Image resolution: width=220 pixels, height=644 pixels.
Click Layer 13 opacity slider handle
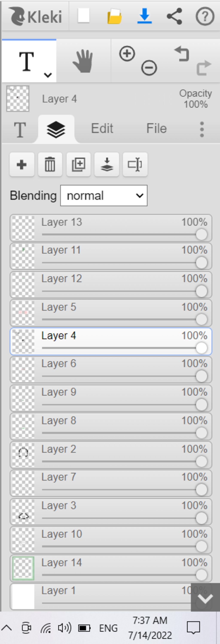coord(201,234)
